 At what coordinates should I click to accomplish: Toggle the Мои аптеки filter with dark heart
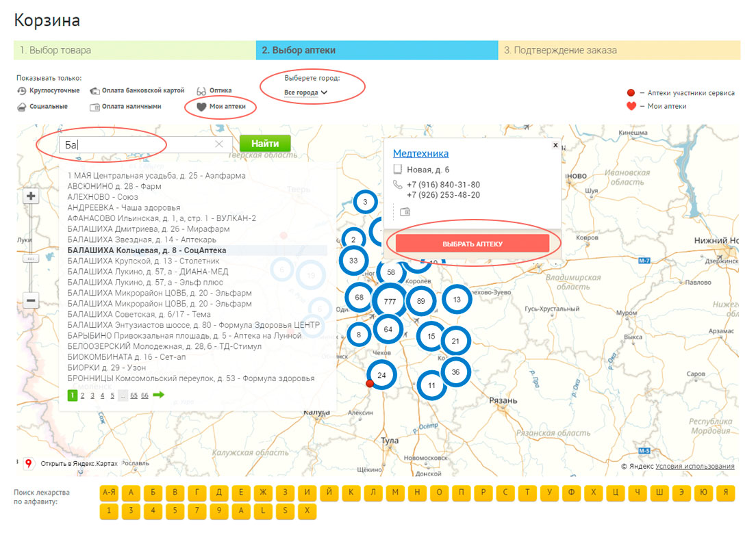(221, 107)
